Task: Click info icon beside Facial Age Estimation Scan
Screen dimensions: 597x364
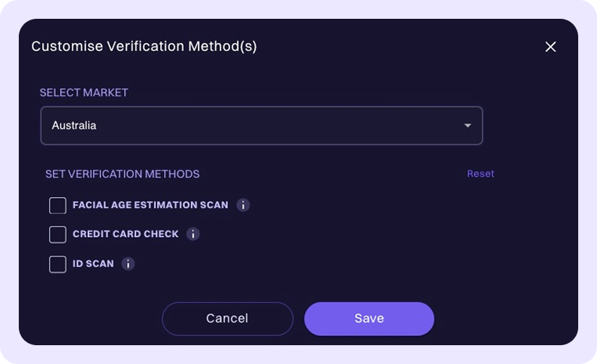Action: 243,205
